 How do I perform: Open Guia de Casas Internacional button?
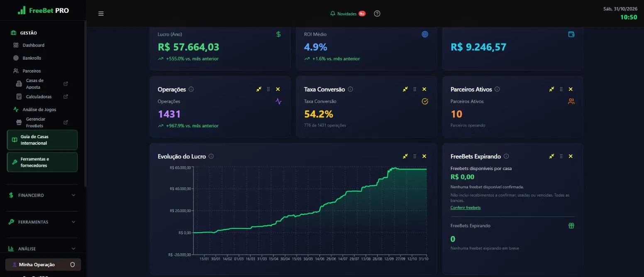pos(42,140)
